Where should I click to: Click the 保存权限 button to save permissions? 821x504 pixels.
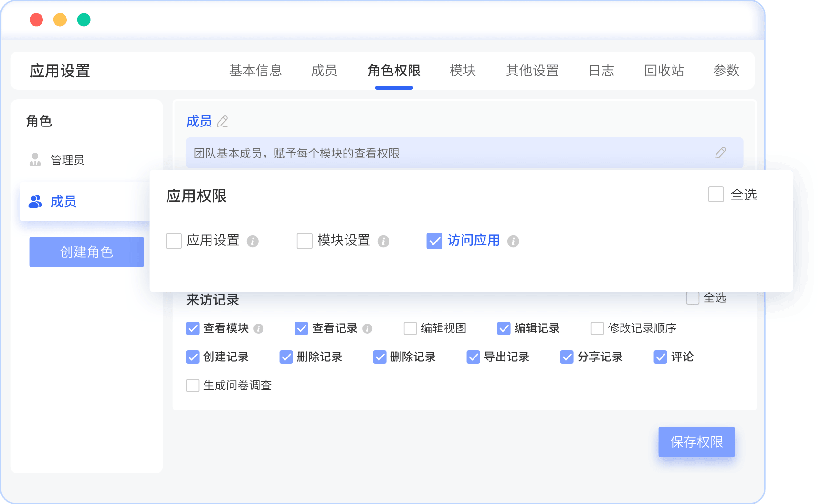(x=696, y=442)
